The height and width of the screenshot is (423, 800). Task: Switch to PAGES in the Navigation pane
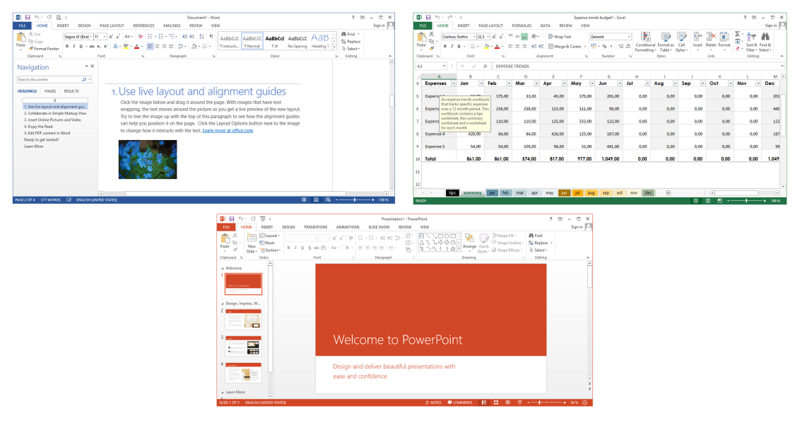[x=50, y=91]
